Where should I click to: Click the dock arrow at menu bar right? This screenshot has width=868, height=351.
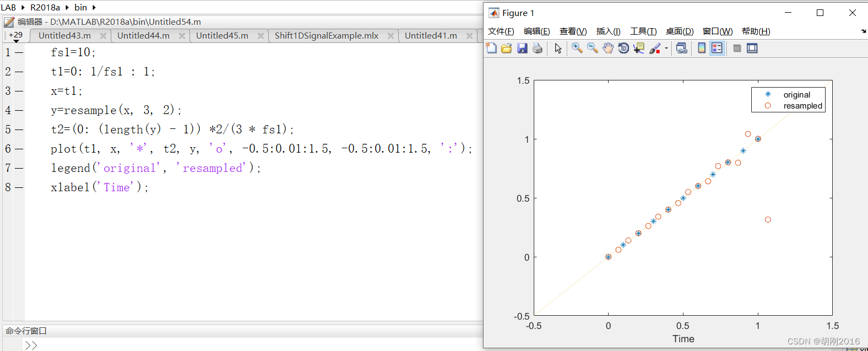click(x=863, y=31)
